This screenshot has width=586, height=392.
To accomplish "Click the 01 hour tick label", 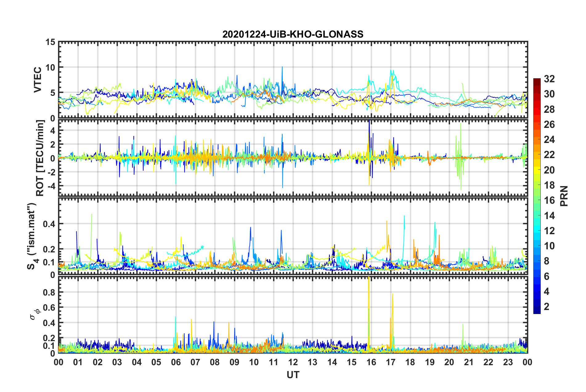I will click(78, 362).
